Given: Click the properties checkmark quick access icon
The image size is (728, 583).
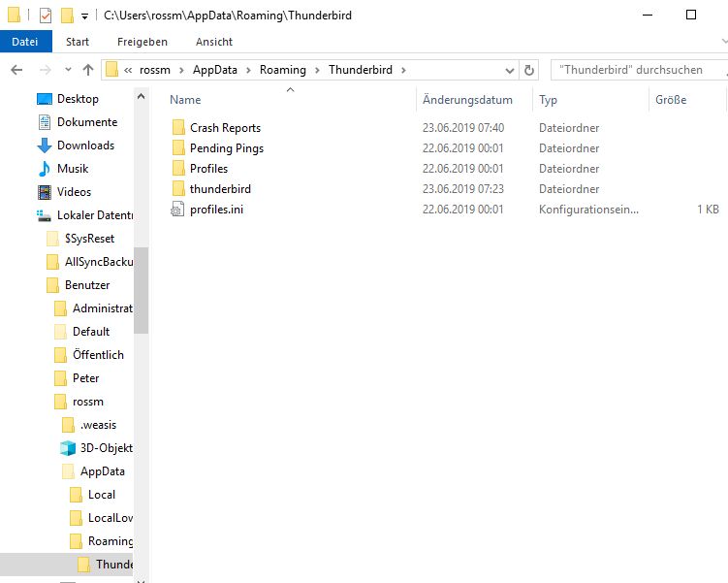Looking at the screenshot, I should 46,16.
